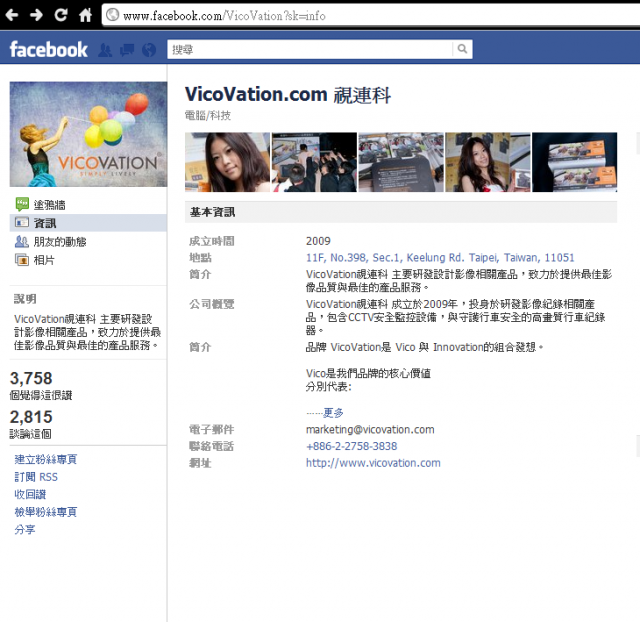Open second photo of crowd at booth

click(x=314, y=162)
